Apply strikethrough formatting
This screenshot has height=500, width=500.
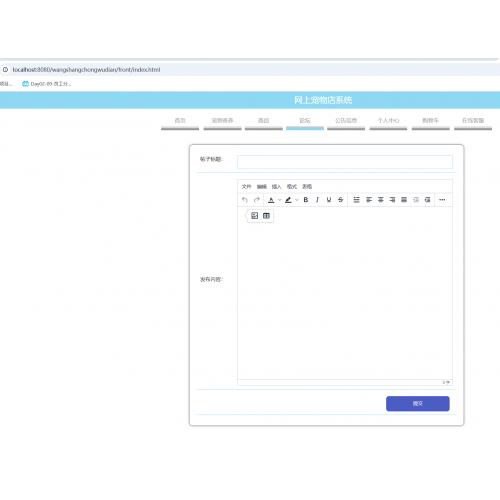pyautogui.click(x=340, y=200)
